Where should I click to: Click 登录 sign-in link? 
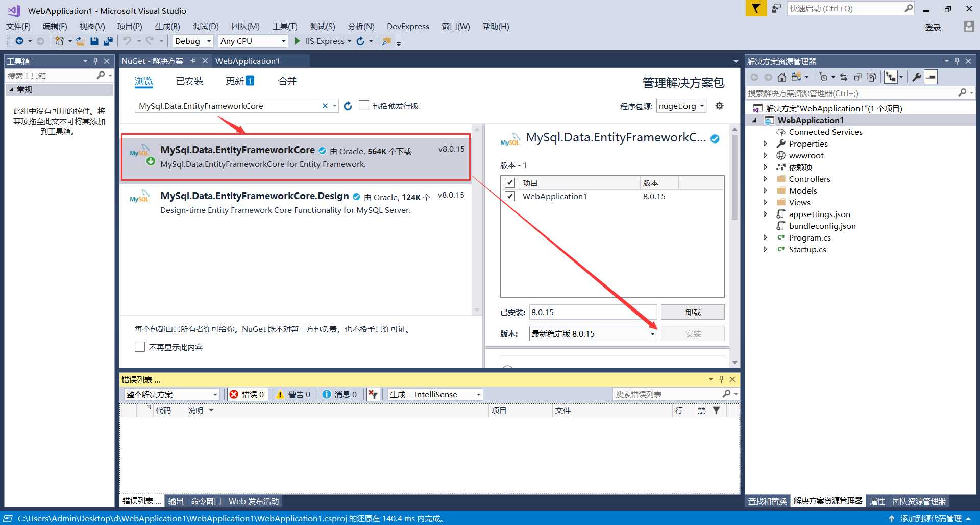tap(933, 27)
